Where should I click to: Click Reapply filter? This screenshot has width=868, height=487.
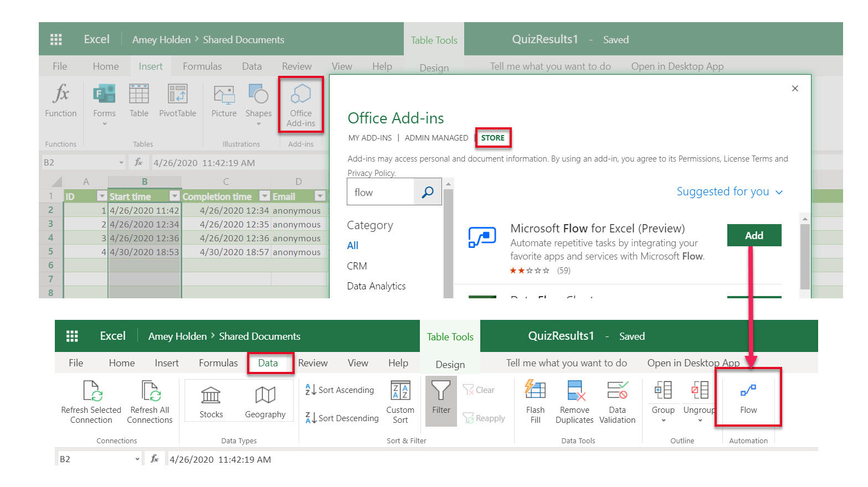(484, 418)
